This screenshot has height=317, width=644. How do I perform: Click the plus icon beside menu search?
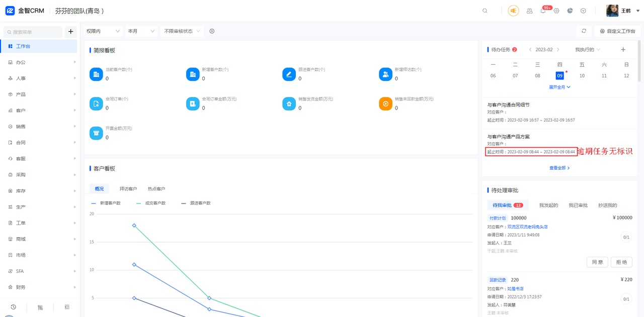tap(70, 32)
